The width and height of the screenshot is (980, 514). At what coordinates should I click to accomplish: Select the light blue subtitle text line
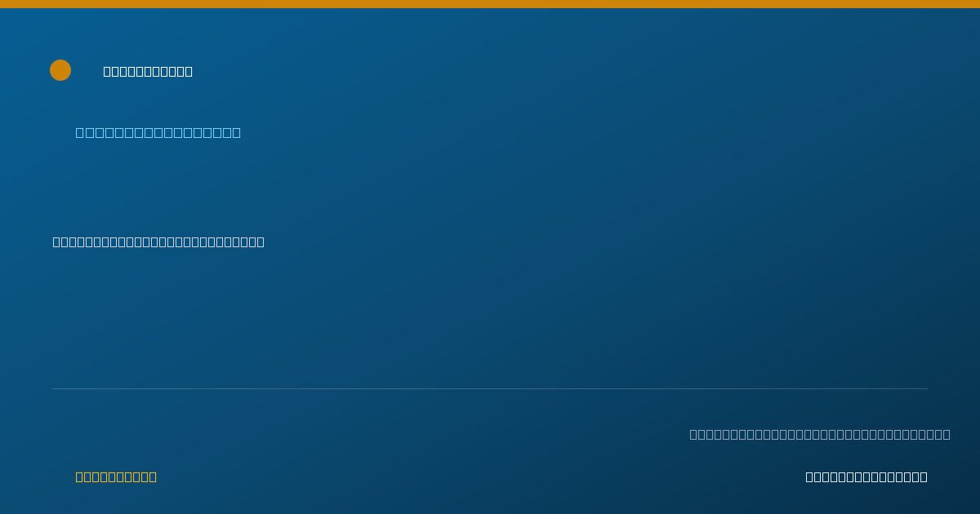point(158,132)
